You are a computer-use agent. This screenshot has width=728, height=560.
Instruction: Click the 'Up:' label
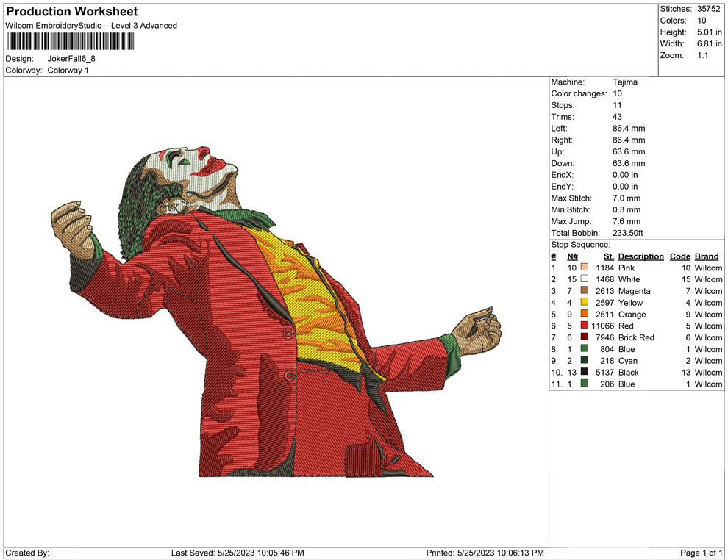[x=557, y=151]
